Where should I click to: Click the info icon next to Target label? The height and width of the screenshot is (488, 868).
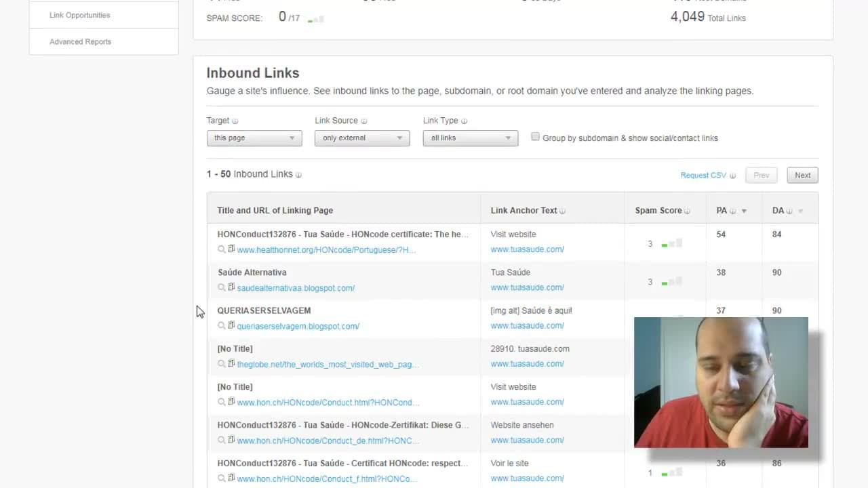click(x=235, y=121)
